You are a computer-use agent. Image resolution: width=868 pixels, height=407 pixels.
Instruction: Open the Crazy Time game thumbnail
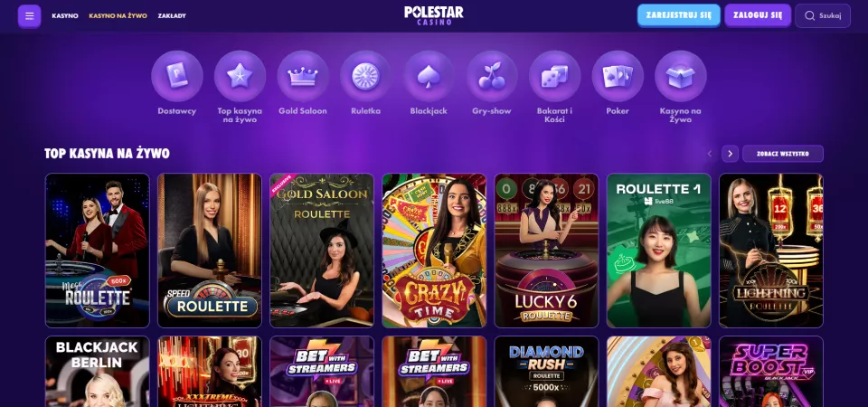pyautogui.click(x=434, y=251)
